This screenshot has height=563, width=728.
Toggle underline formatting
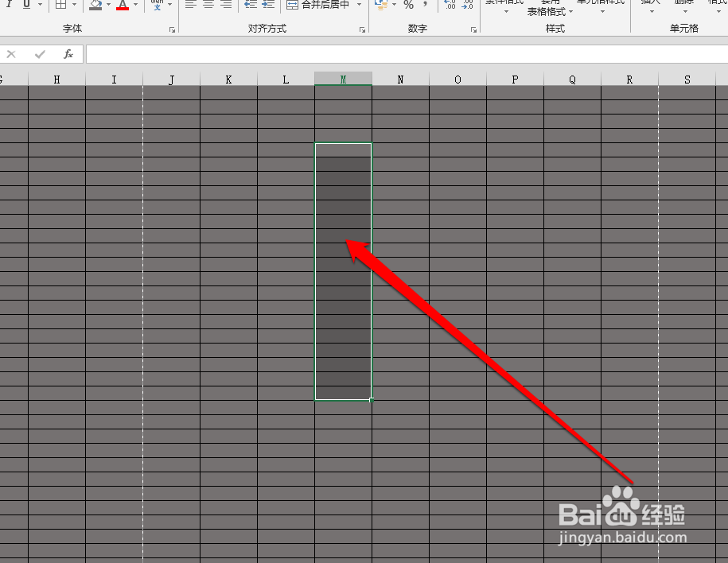26,4
